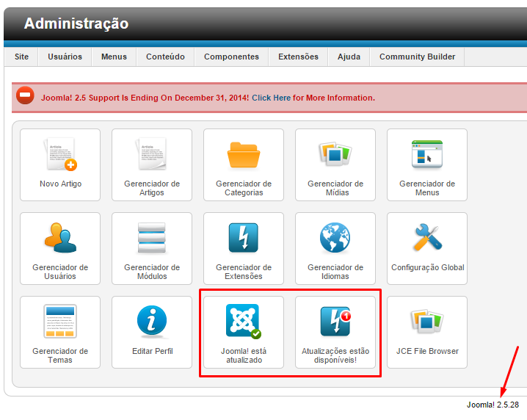The height and width of the screenshot is (420, 527).
Task: Open Configuração Global tools icon
Action: (427, 237)
